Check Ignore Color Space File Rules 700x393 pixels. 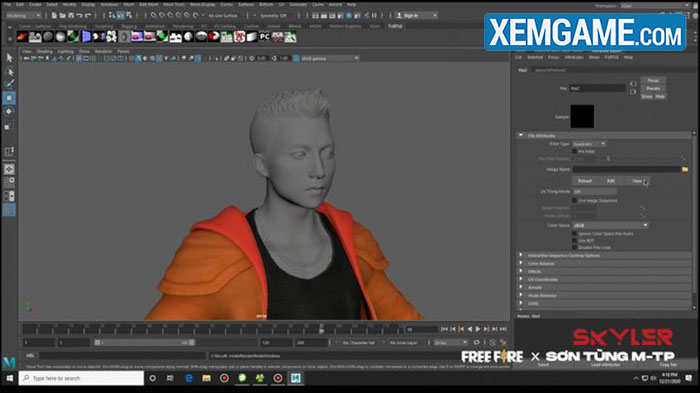pyautogui.click(x=575, y=234)
